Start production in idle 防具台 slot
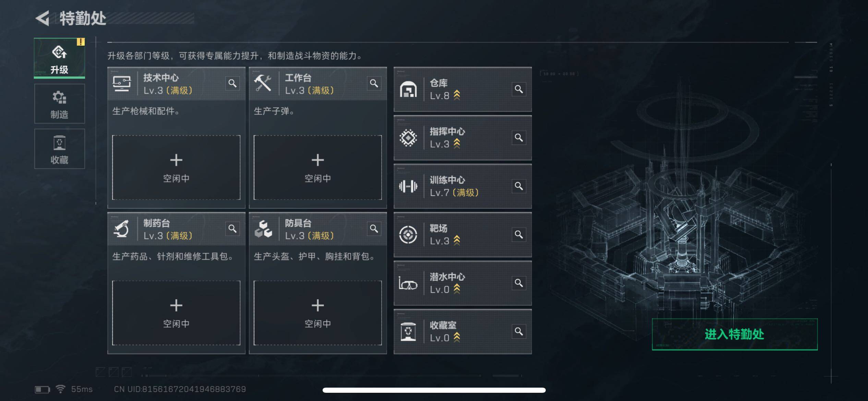 [317, 313]
